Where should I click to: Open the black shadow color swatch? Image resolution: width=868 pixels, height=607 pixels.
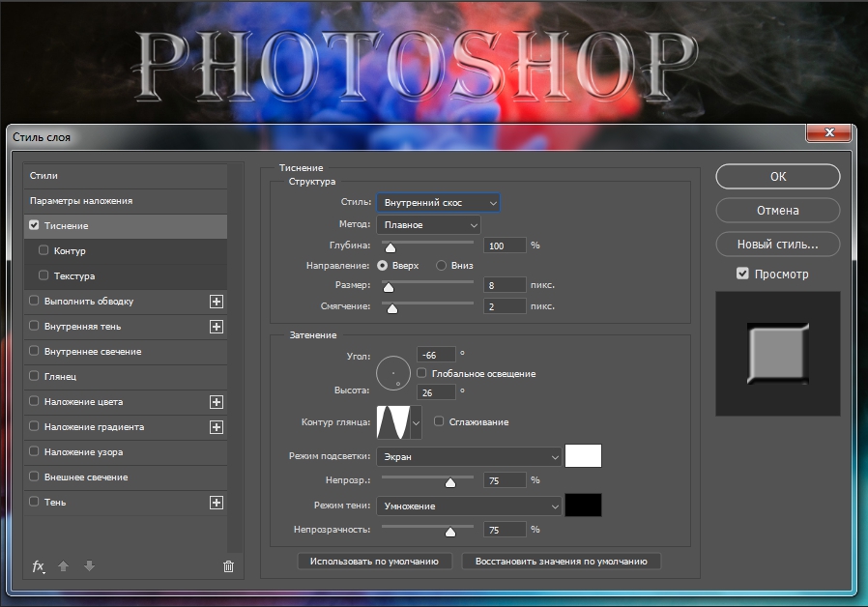tap(583, 506)
